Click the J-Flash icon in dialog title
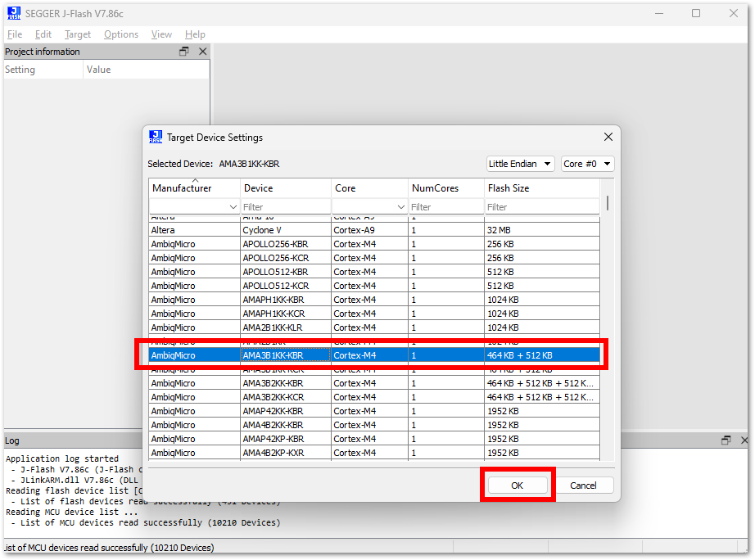 pos(156,138)
